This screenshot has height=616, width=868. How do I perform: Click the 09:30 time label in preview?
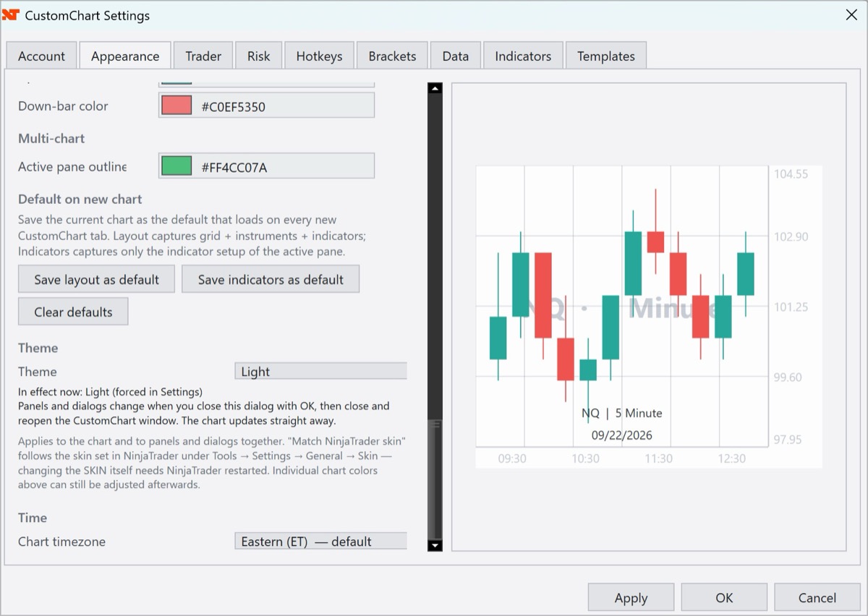coord(512,458)
